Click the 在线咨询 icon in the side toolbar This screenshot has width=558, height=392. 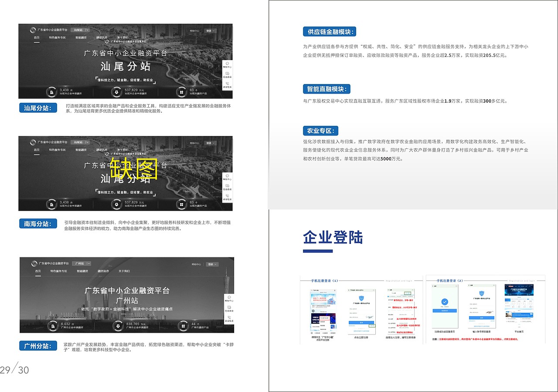pos(227,74)
